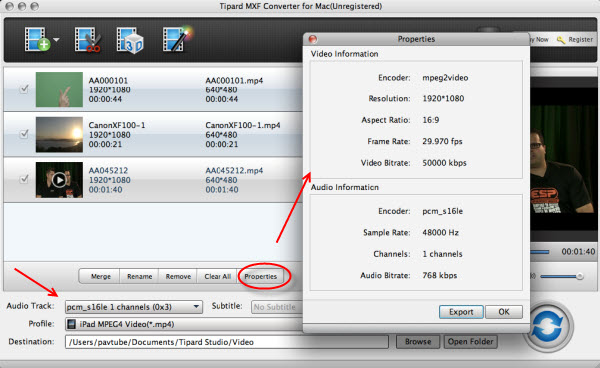Open the Audio Track dropdown

coord(134,307)
